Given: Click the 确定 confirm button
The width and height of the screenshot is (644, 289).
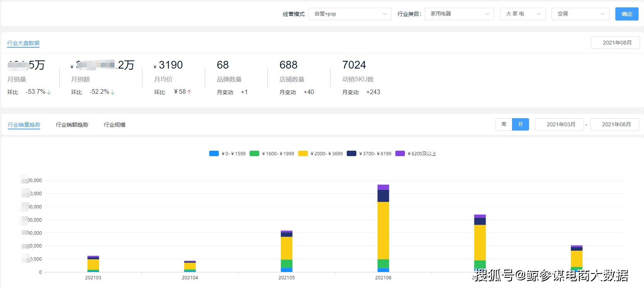Looking at the screenshot, I should [x=627, y=14].
